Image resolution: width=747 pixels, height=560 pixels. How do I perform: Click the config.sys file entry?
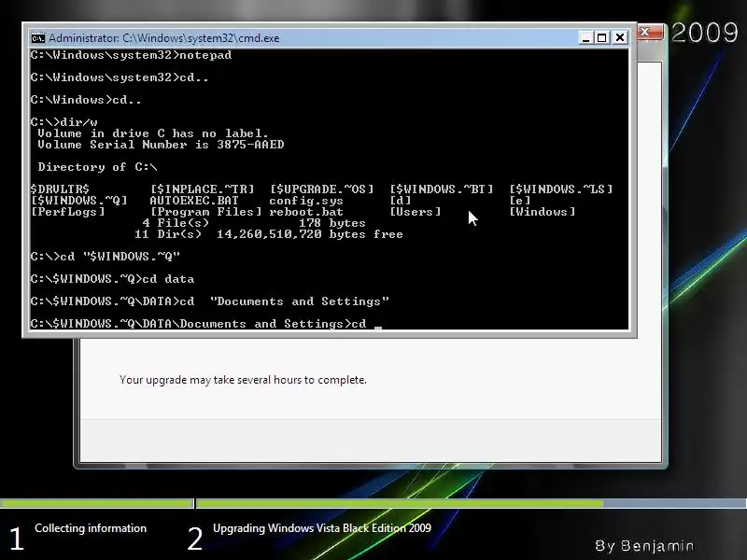(x=306, y=201)
